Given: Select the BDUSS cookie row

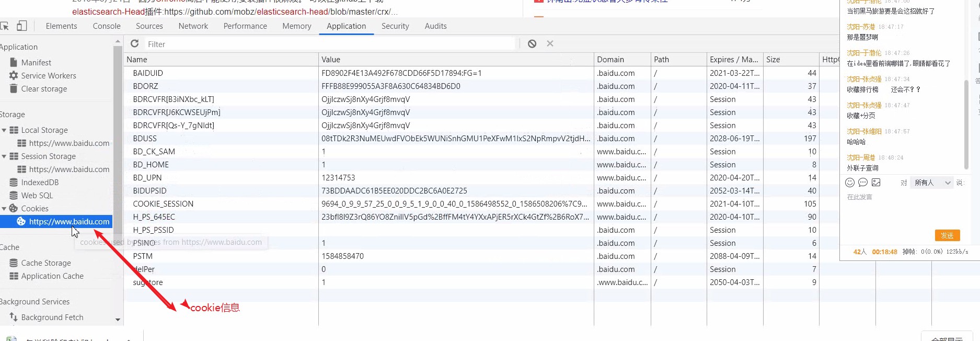Looking at the screenshot, I should pyautogui.click(x=481, y=138).
